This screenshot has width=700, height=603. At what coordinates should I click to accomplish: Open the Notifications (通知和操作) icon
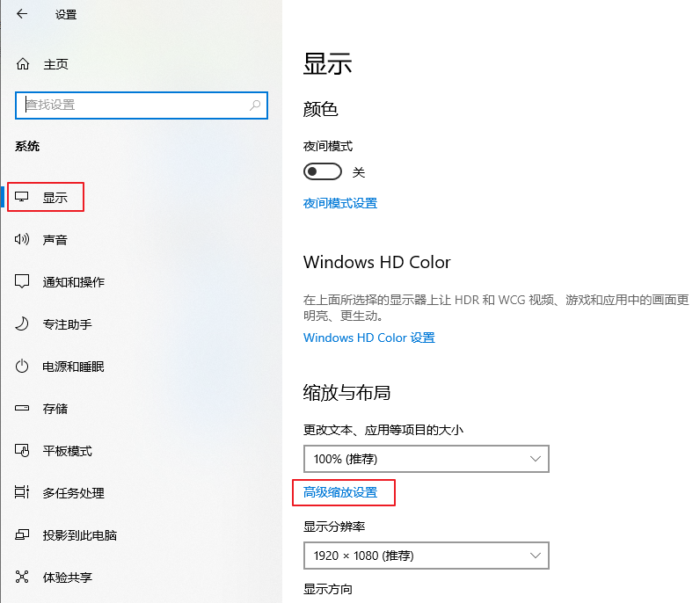pyautogui.click(x=23, y=282)
